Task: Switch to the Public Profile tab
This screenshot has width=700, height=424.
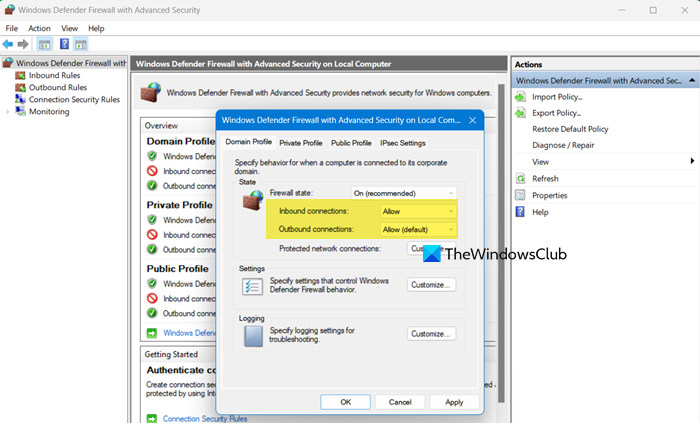Action: coord(351,143)
